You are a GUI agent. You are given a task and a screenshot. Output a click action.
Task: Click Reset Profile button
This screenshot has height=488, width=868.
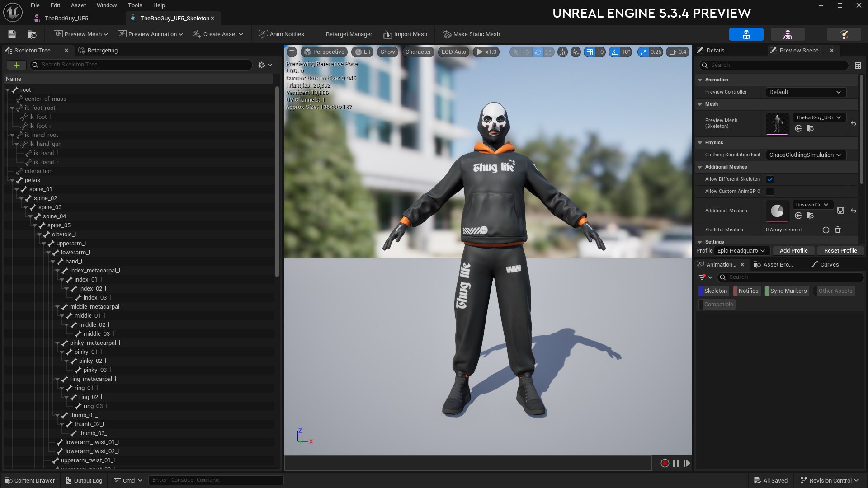(840, 251)
